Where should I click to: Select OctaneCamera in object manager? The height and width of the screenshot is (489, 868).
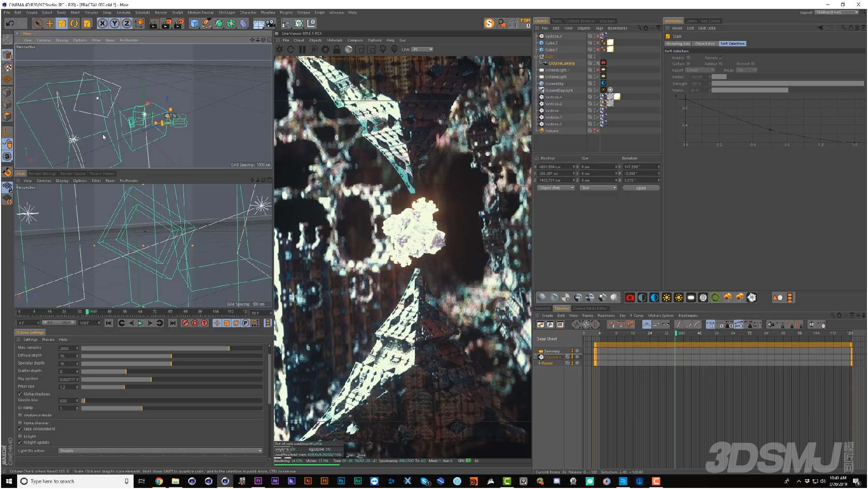pos(561,63)
